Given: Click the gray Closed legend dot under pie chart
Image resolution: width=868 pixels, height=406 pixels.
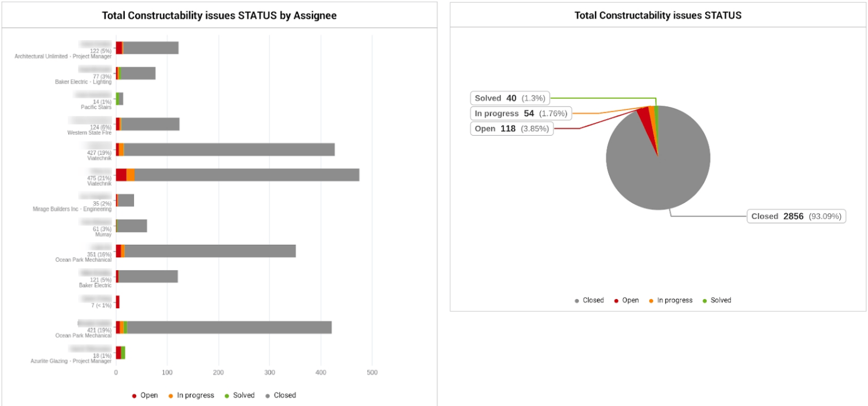Looking at the screenshot, I should click(x=578, y=300).
